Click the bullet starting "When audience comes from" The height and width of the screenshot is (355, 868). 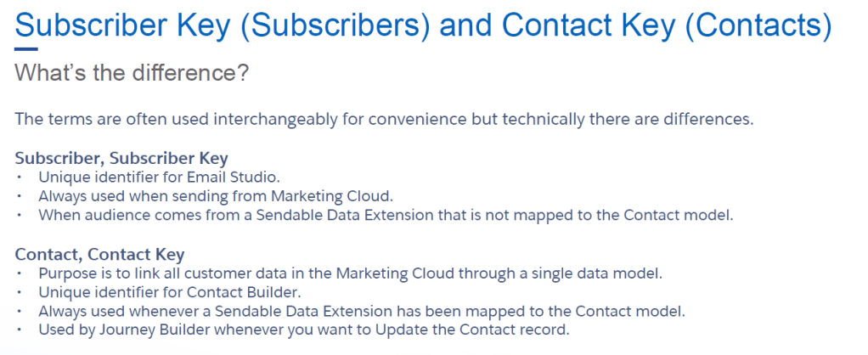coord(386,214)
